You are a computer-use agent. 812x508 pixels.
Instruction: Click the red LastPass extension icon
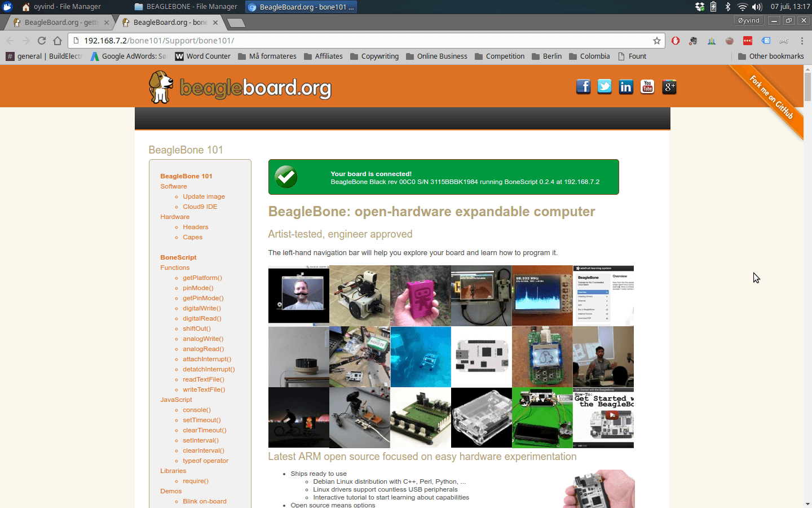point(748,41)
